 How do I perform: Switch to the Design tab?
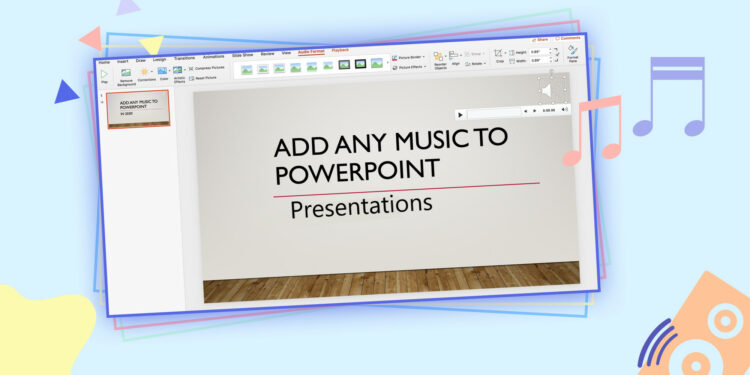pyautogui.click(x=159, y=59)
